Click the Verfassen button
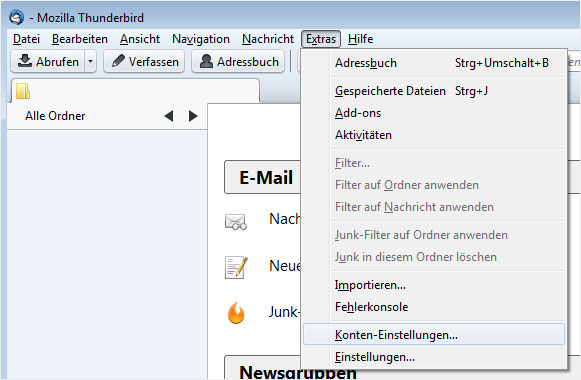The image size is (581, 380). point(144,61)
